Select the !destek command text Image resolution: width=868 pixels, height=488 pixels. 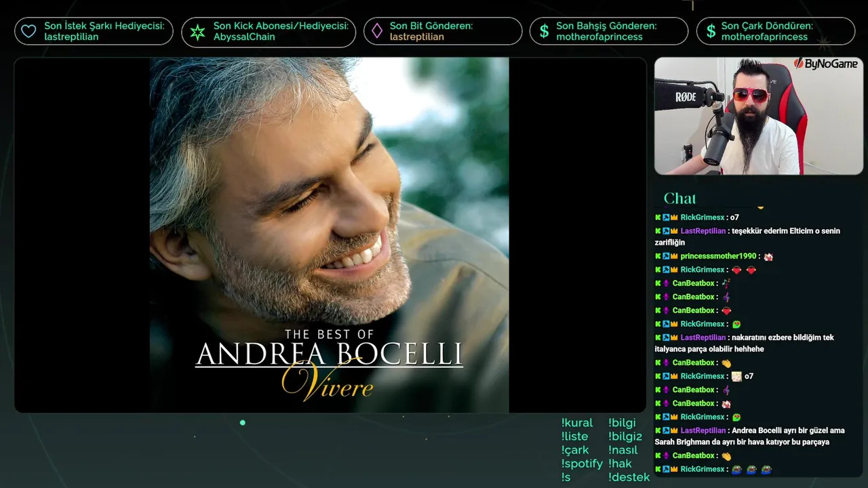tap(629, 477)
